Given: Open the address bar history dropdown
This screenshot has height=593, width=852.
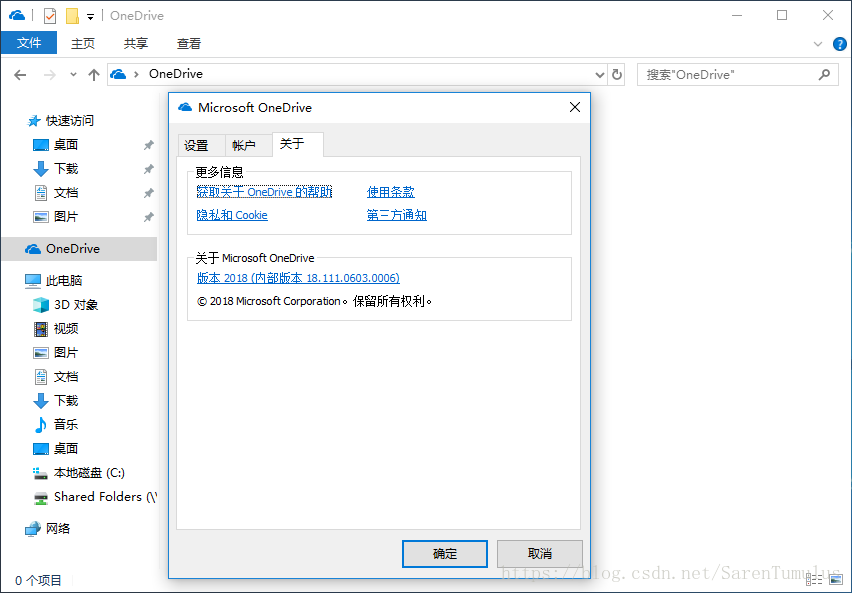Looking at the screenshot, I should [x=599, y=74].
